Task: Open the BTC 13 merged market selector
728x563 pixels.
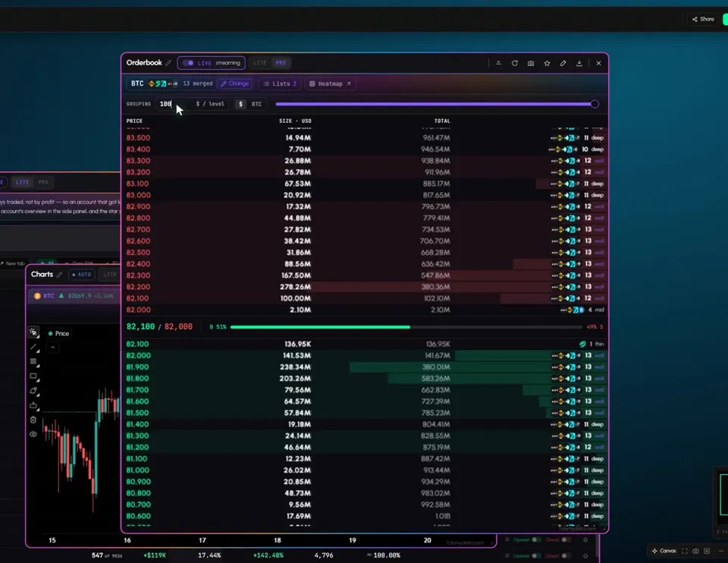Action: coord(171,83)
